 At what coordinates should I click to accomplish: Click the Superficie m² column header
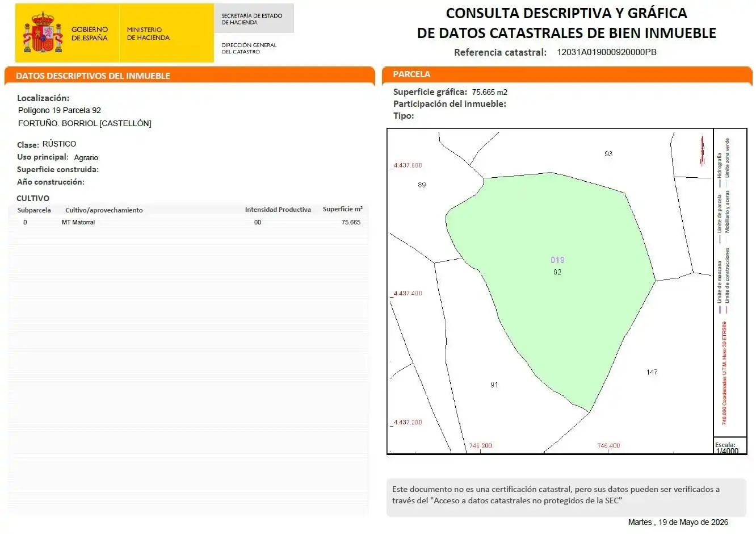(x=343, y=209)
